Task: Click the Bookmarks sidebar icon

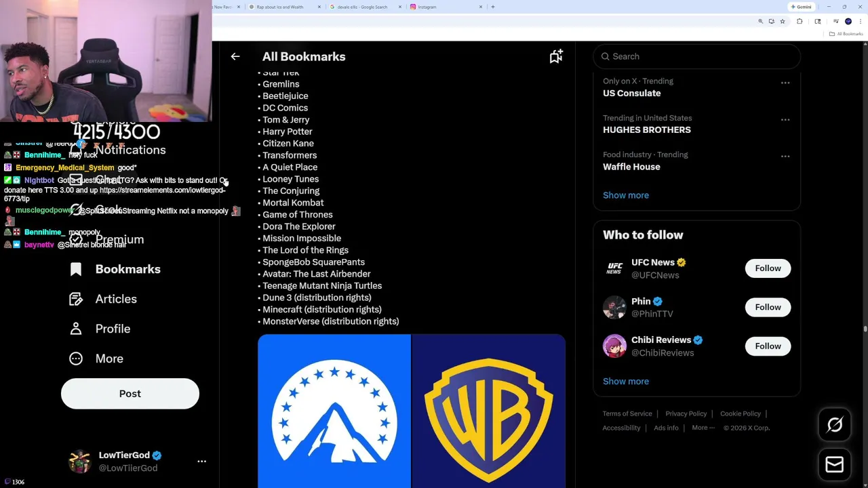Action: coord(76,269)
